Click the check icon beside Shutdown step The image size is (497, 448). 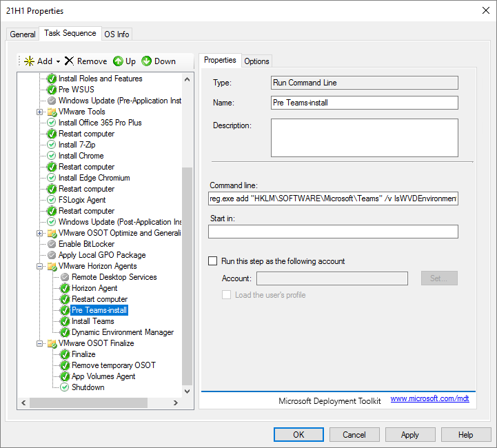tap(65, 387)
